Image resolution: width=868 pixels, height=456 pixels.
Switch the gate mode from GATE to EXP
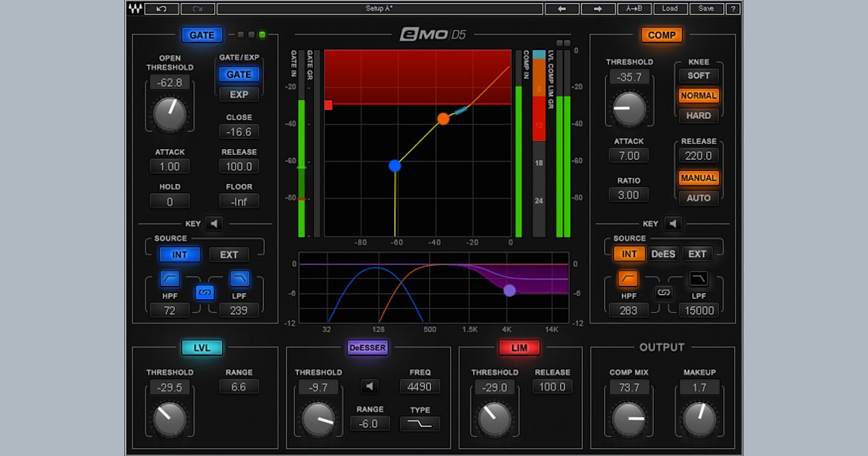point(239,94)
